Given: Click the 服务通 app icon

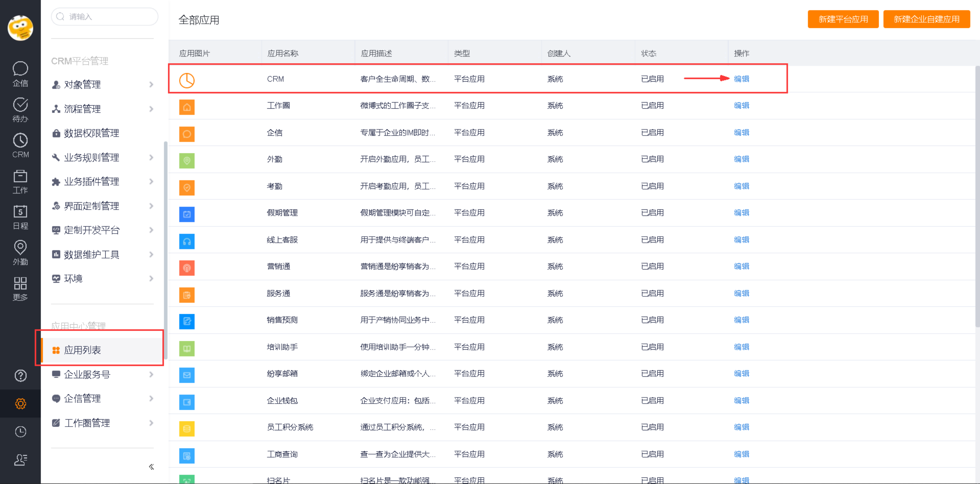Looking at the screenshot, I should [x=187, y=295].
